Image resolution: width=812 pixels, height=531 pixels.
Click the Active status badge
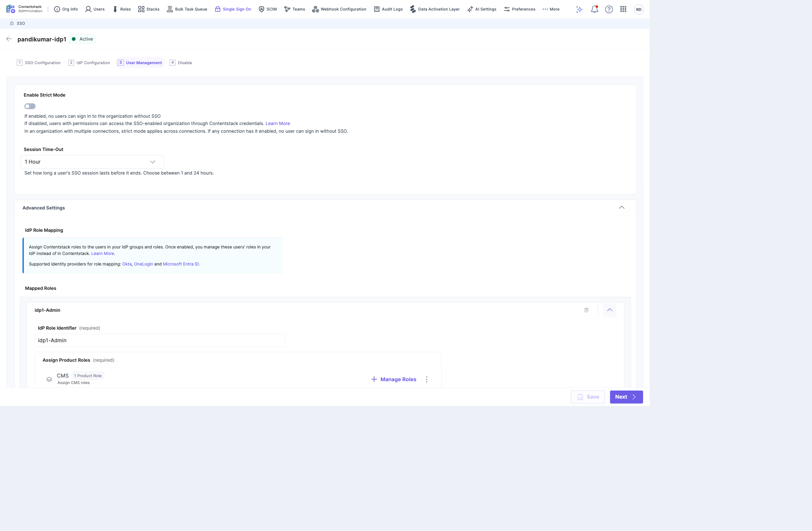click(x=82, y=39)
